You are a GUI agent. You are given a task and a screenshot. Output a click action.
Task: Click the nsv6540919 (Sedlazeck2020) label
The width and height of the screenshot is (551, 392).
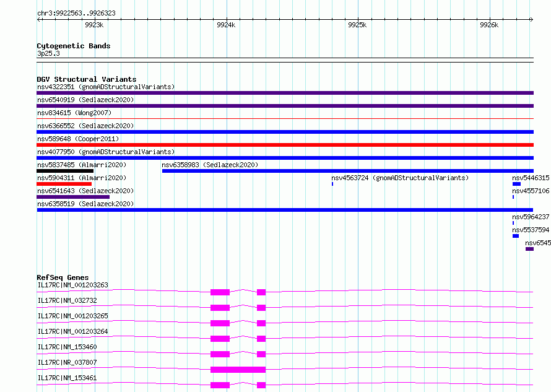tap(85, 100)
